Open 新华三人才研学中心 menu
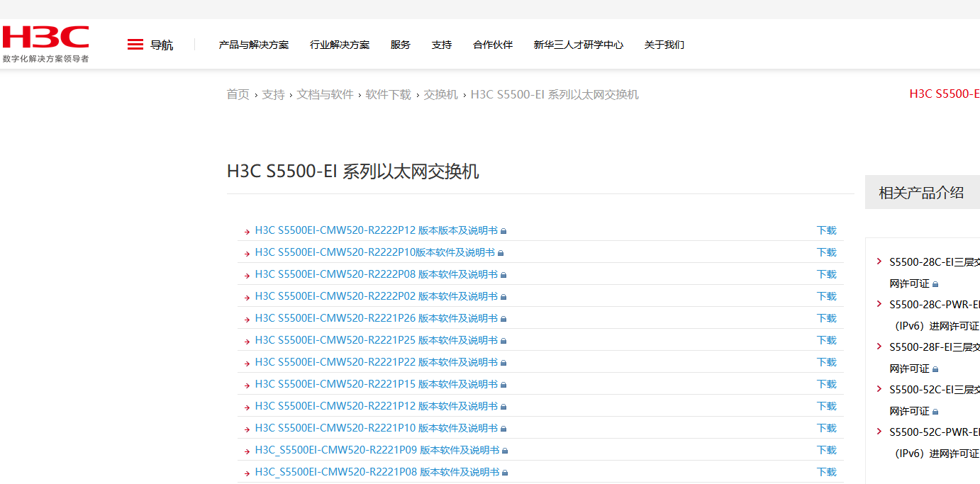Viewport: 980px width, 484px height. point(579,45)
